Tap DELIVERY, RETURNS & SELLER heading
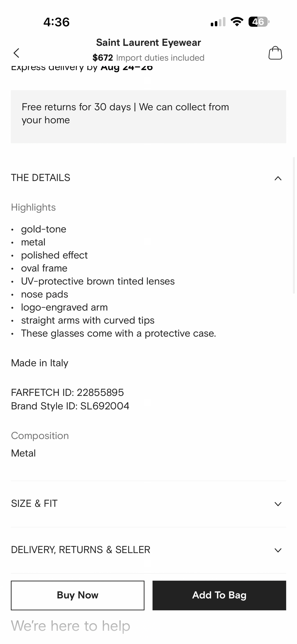 (81, 550)
